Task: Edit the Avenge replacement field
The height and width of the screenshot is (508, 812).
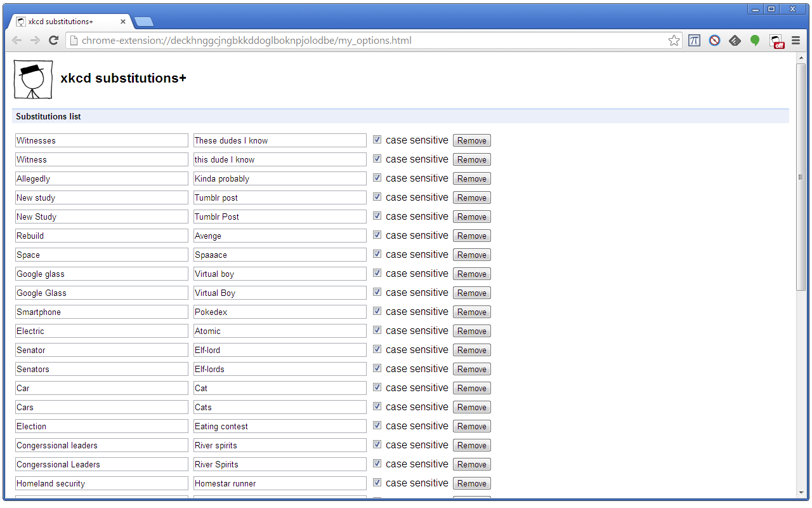Action: click(x=280, y=236)
